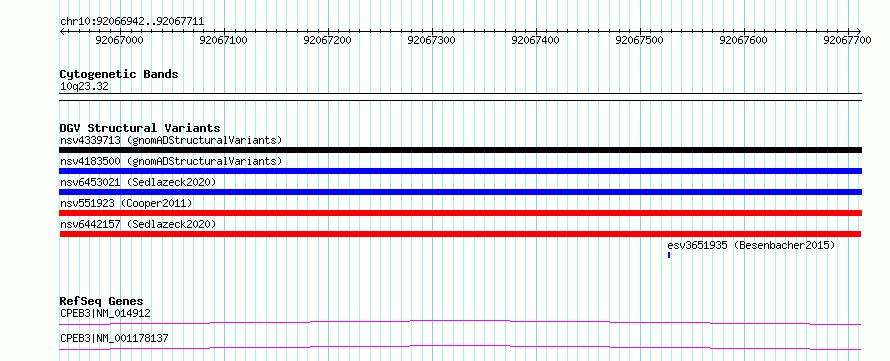The image size is (890, 361).
Task: Open CPEB3|NM_014912 transcript label
Action: click(x=105, y=313)
